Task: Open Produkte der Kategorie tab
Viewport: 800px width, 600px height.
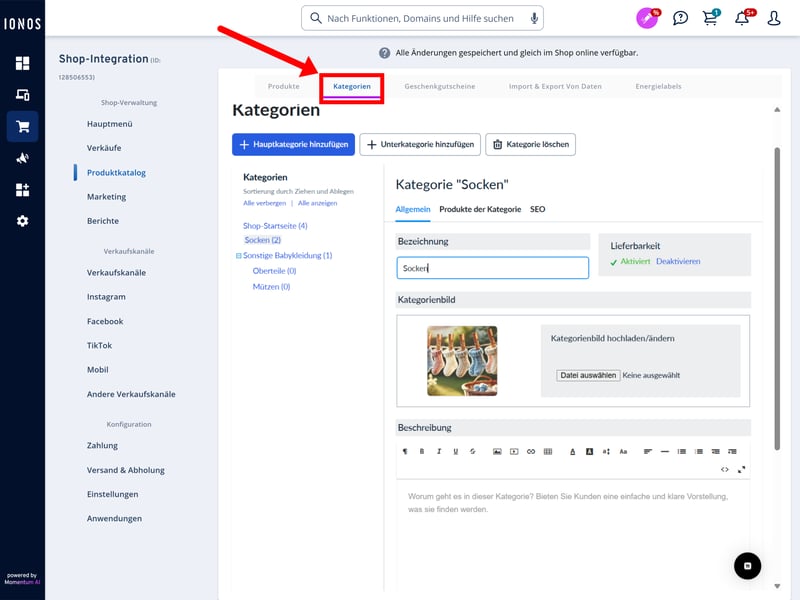Action: pyautogui.click(x=480, y=209)
